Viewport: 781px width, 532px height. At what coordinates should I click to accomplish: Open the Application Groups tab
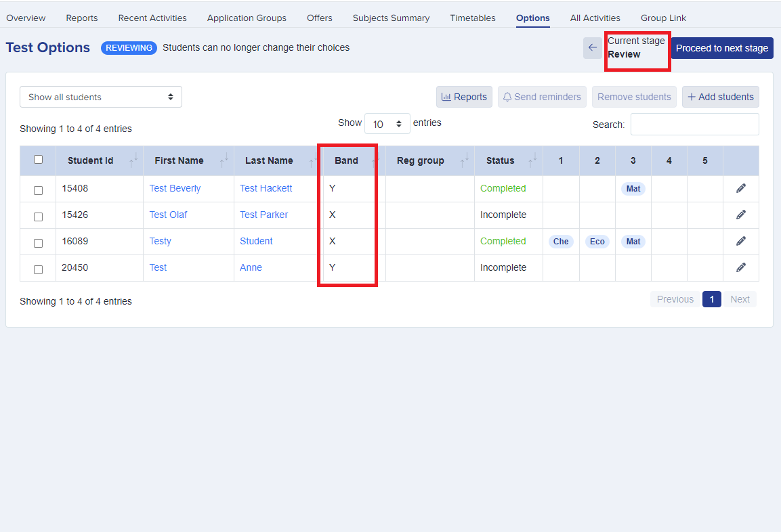click(x=247, y=18)
